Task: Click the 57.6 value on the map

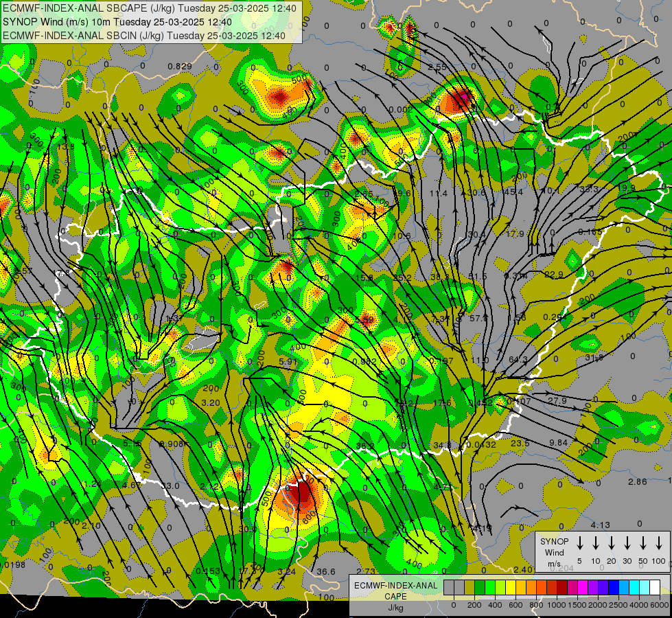Action: (478, 318)
